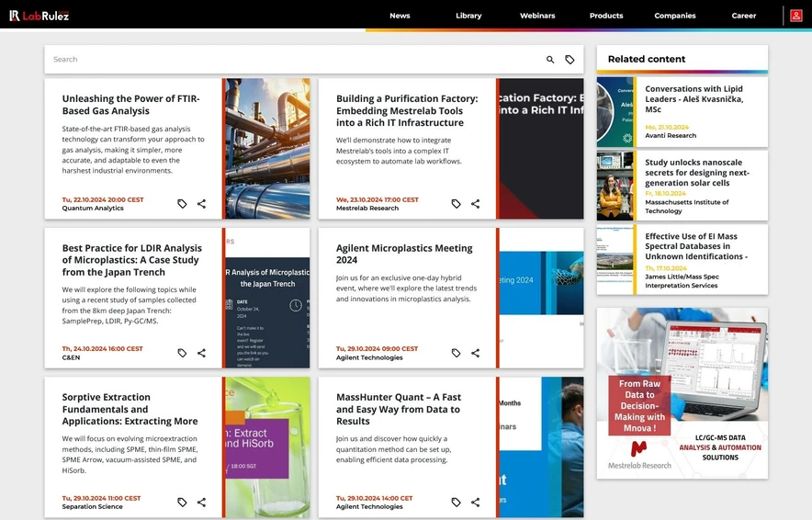This screenshot has width=812, height=520.
Task: Open the LabRulez logo home link
Action: 39,16
